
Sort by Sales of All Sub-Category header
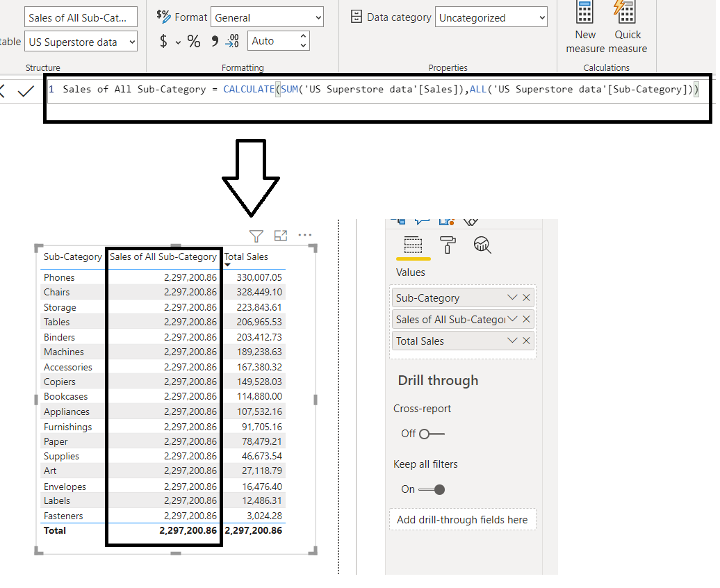(x=163, y=256)
